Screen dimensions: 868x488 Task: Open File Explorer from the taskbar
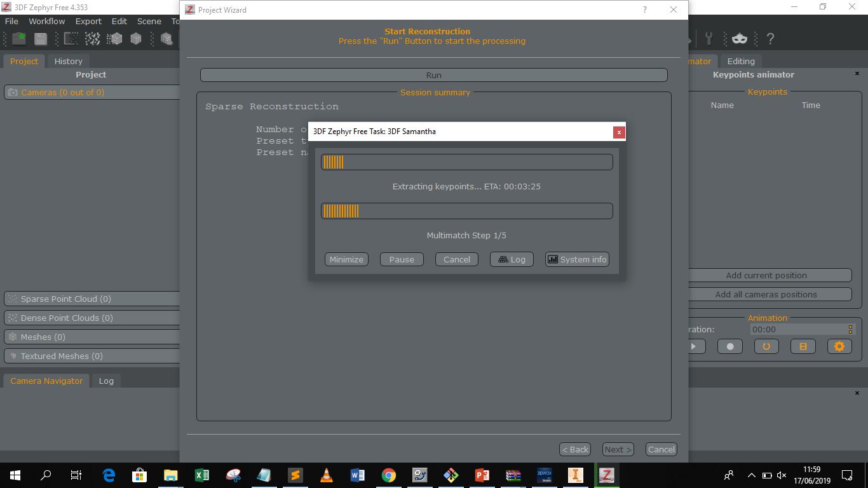[171, 475]
